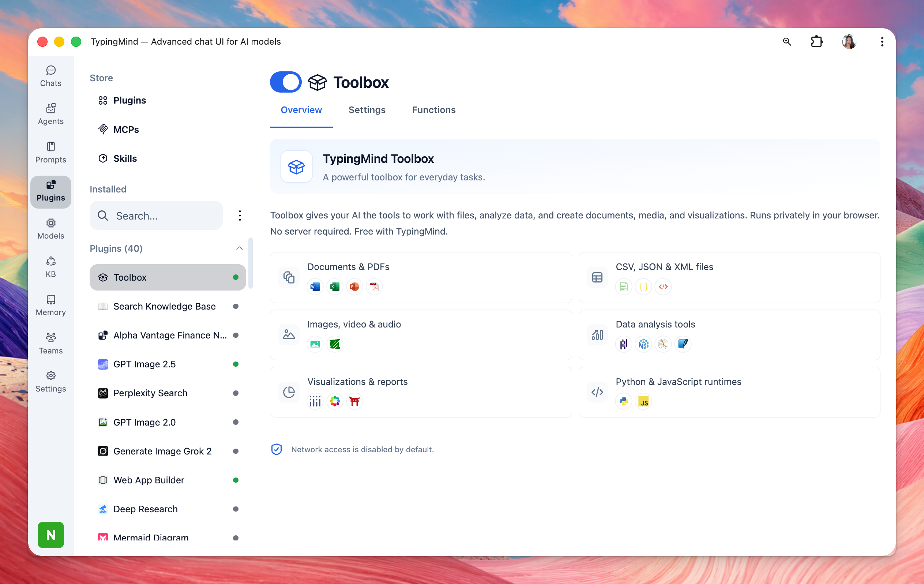Switch to the Functions tab
Viewport: 924px width, 584px height.
click(433, 110)
